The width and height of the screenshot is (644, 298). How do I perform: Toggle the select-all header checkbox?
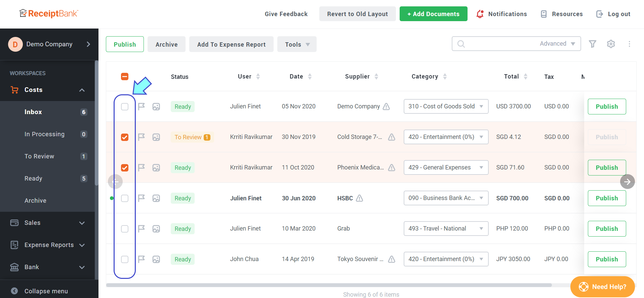(x=125, y=77)
